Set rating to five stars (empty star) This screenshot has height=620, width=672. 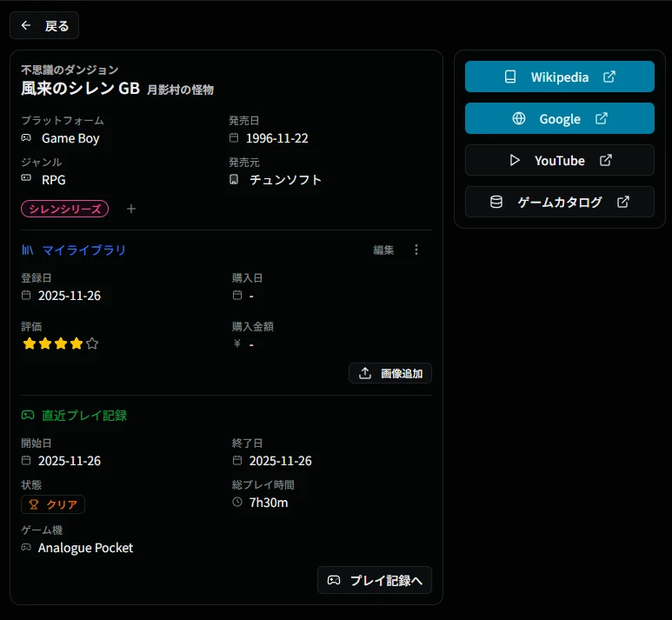click(x=92, y=343)
